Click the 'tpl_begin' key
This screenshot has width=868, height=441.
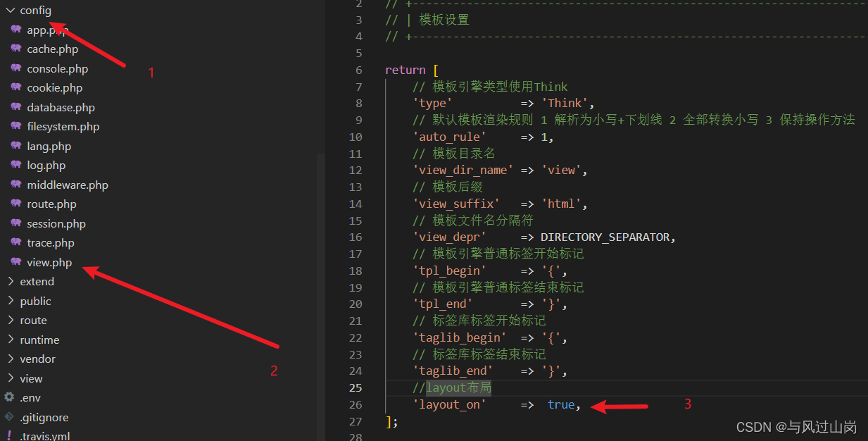tap(450, 271)
